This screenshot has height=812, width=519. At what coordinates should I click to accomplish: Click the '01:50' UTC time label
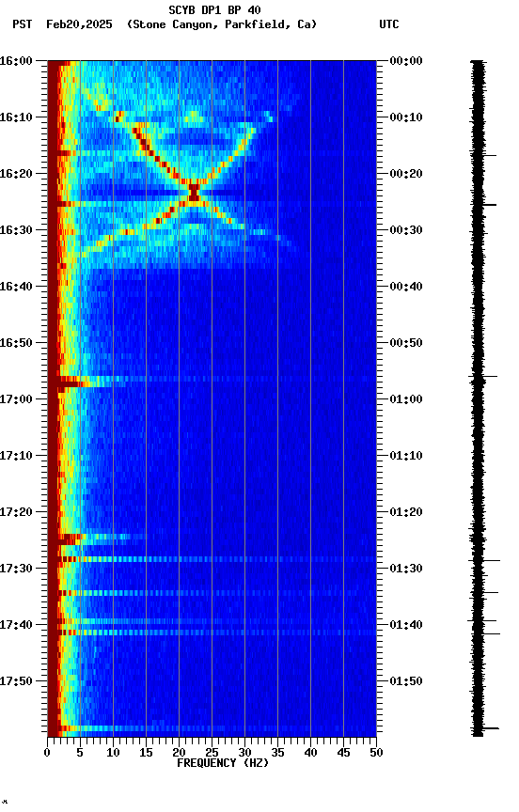(x=406, y=682)
